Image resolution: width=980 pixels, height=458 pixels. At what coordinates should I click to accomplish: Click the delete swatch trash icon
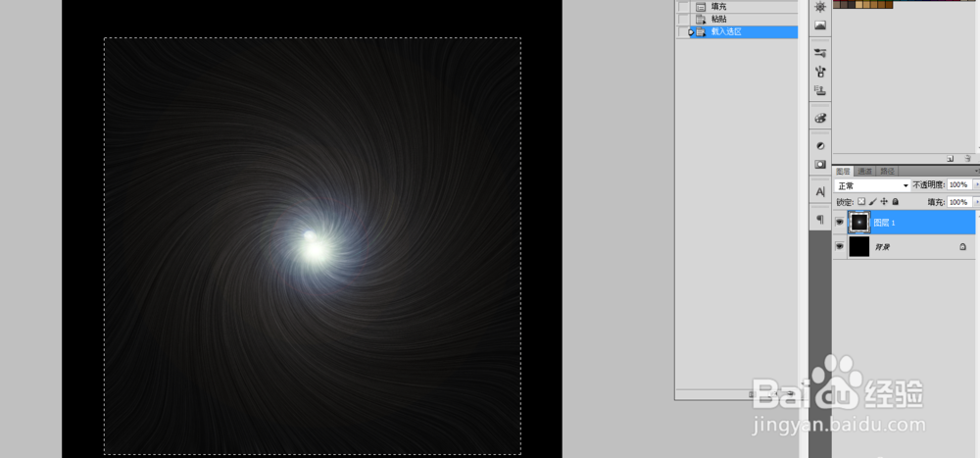coord(967,159)
